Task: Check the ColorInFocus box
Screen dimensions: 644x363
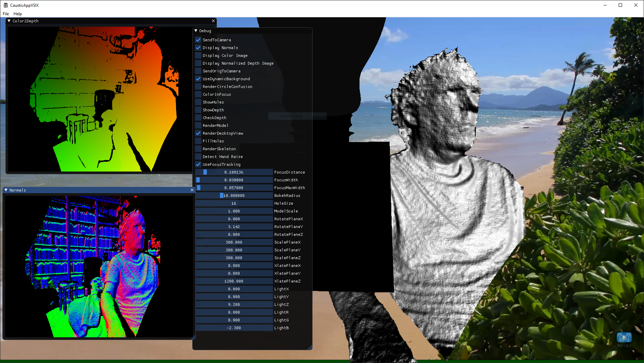Action: (198, 94)
